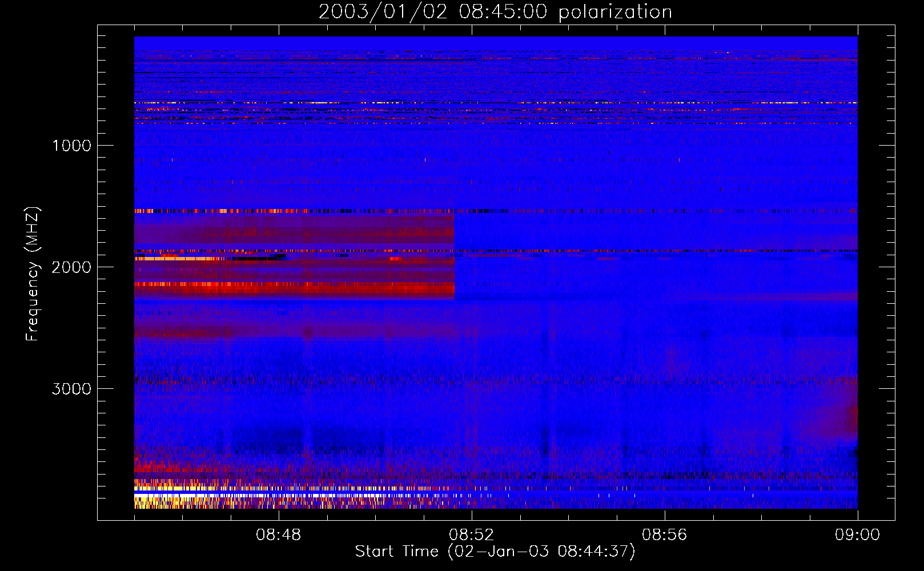Click the "1000" frequency tick label
The image size is (924, 571).
(x=72, y=146)
